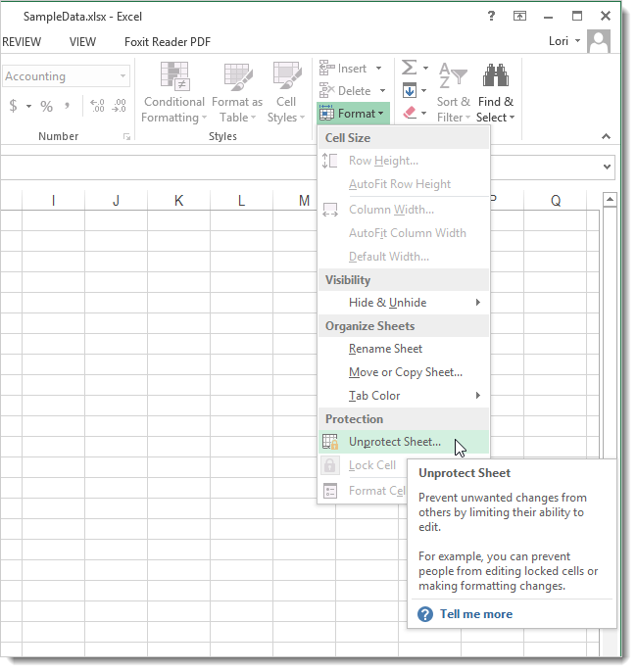Select Move or Copy Sheet

coord(404,372)
